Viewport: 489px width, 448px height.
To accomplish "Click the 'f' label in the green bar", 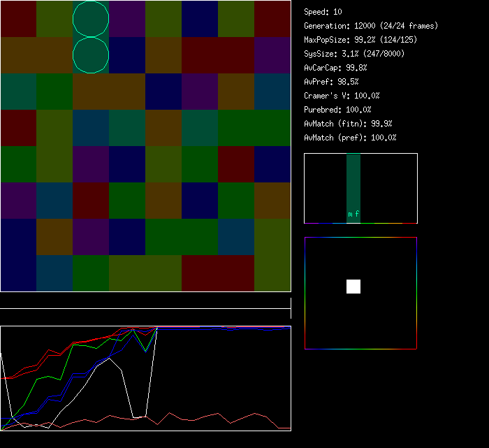I will 357,215.
